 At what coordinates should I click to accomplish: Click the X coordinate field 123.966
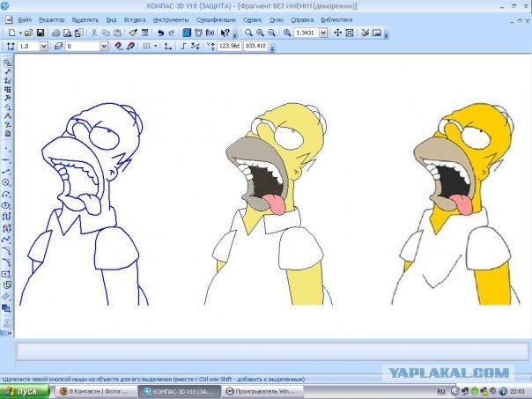[229, 46]
